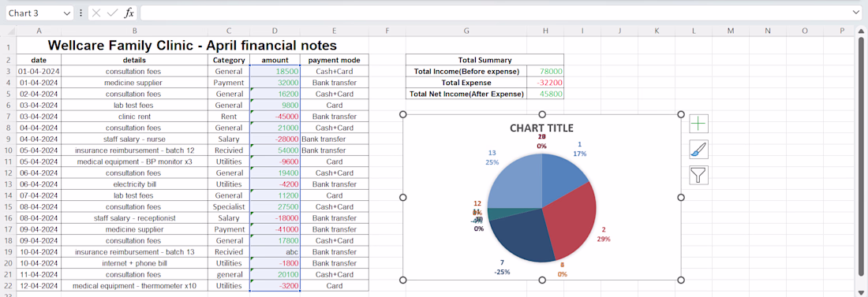Click the value 45800 in summary
Image resolution: width=868 pixels, height=297 pixels.
545,94
